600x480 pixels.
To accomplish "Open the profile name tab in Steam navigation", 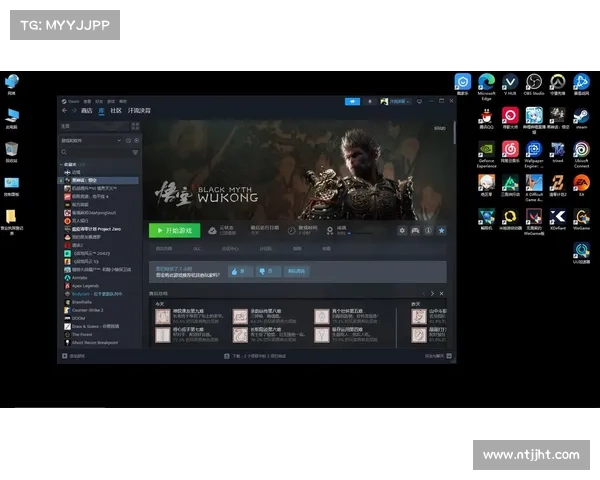I will (x=139, y=111).
